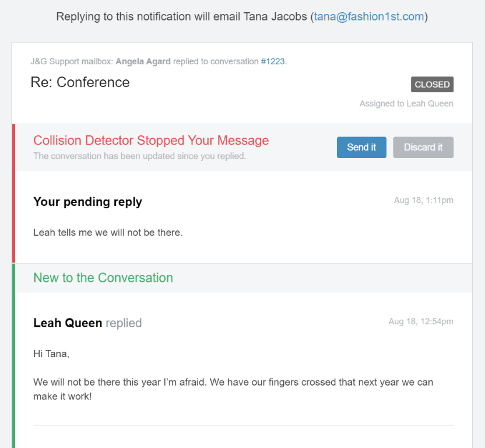Click the Aug 18, 12:54pm timestamp
Image resolution: width=485 pixels, height=448 pixels.
421,321
